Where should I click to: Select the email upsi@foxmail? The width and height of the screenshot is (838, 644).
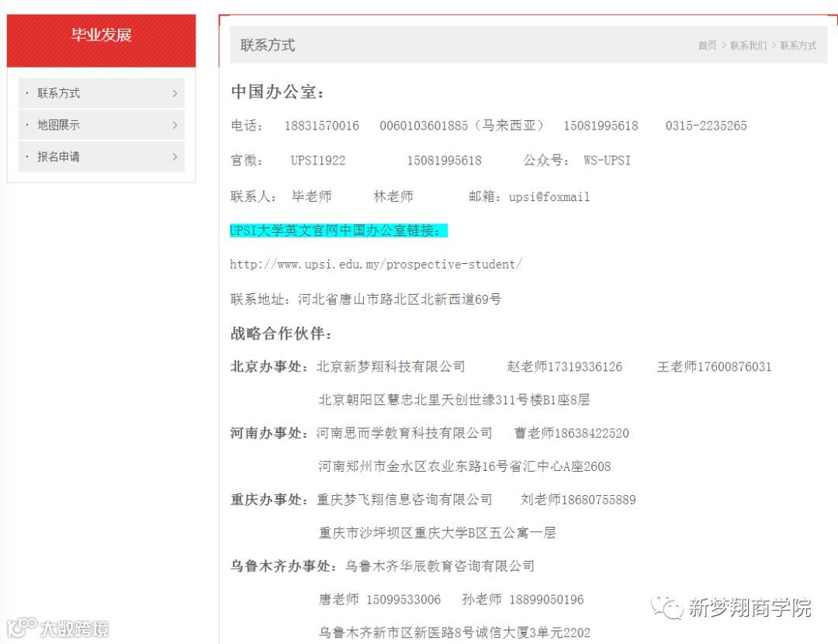(x=549, y=196)
